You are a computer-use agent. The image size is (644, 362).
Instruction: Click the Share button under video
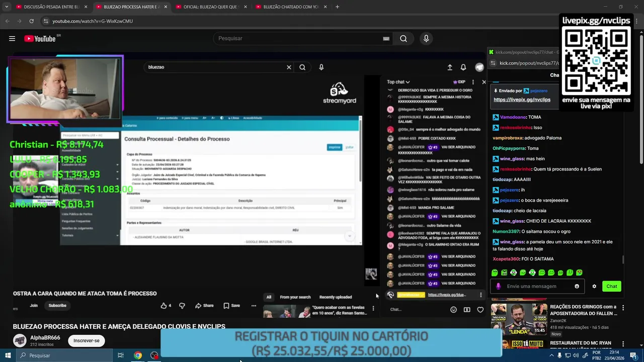[x=204, y=306]
